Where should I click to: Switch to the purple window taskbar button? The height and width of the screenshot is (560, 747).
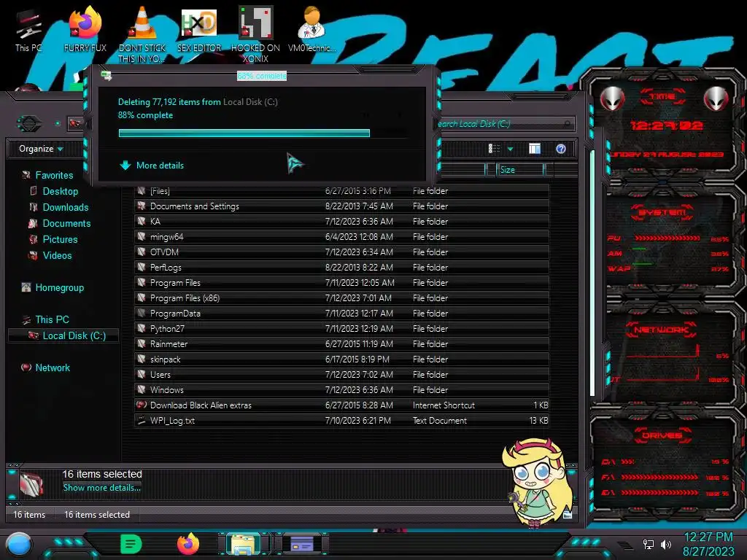click(301, 543)
